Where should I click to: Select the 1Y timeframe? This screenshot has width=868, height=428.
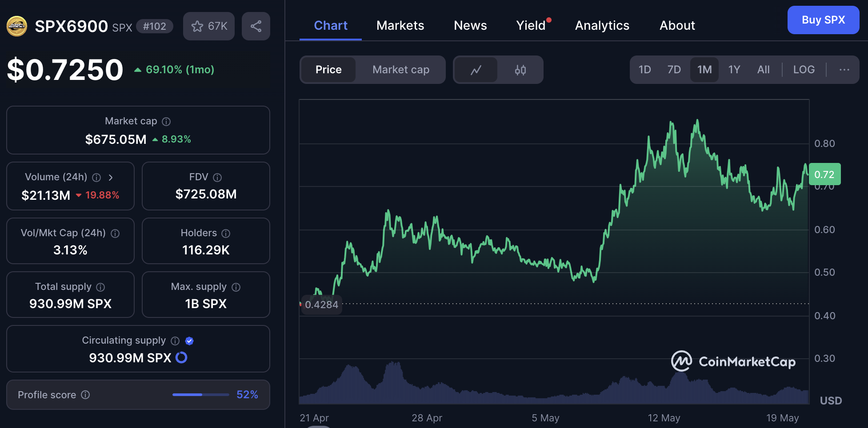click(x=734, y=70)
